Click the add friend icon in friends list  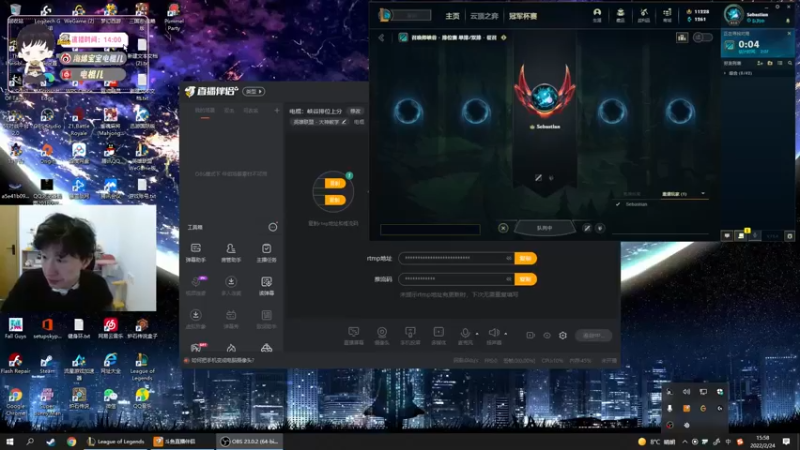click(x=760, y=63)
